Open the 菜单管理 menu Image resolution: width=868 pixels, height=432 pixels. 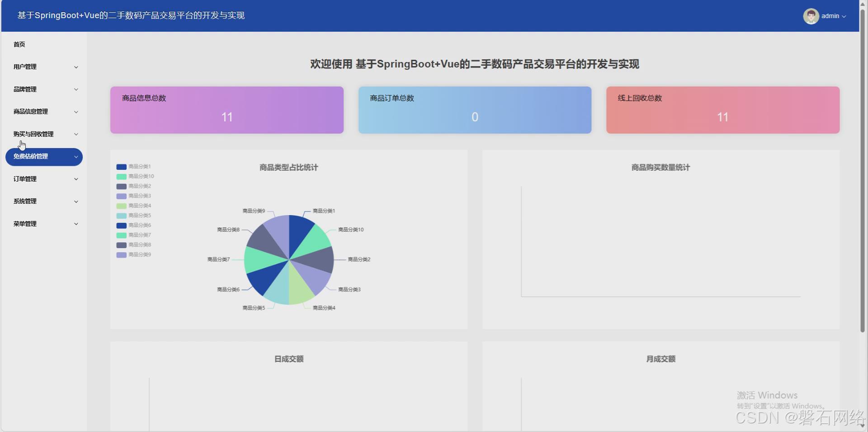click(44, 224)
